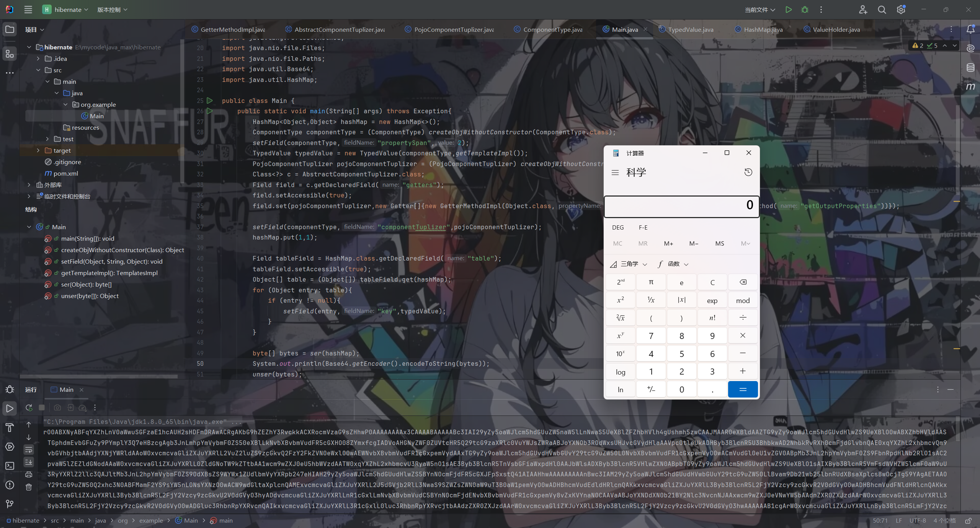Open the IDE main hamburger menu
The height and width of the screenshot is (528, 980).
pos(28,10)
